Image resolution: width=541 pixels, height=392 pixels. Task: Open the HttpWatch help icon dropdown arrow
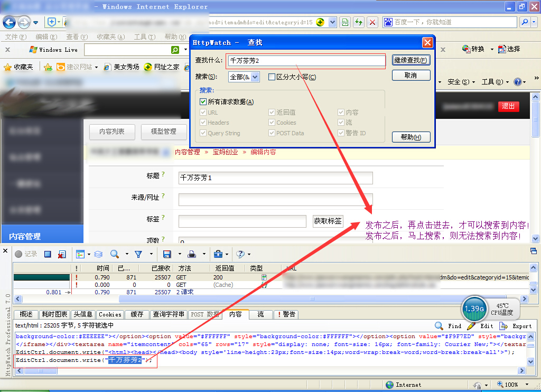[249, 255]
